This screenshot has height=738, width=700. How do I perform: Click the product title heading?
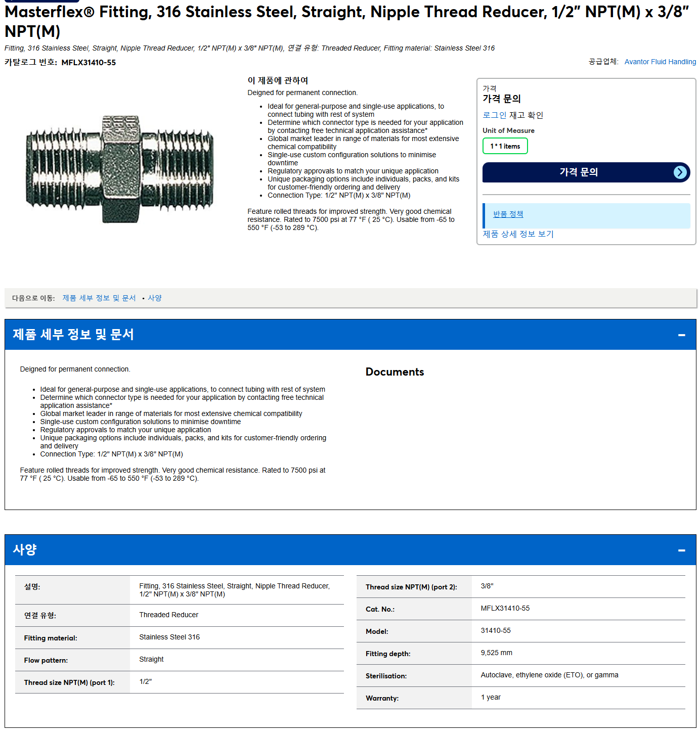tap(346, 21)
